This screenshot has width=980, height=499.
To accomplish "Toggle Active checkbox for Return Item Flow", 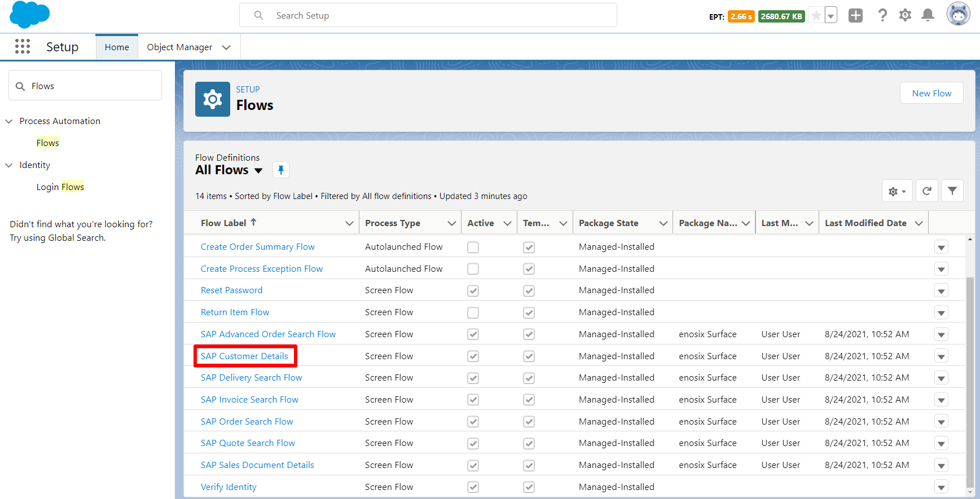I will tap(473, 312).
